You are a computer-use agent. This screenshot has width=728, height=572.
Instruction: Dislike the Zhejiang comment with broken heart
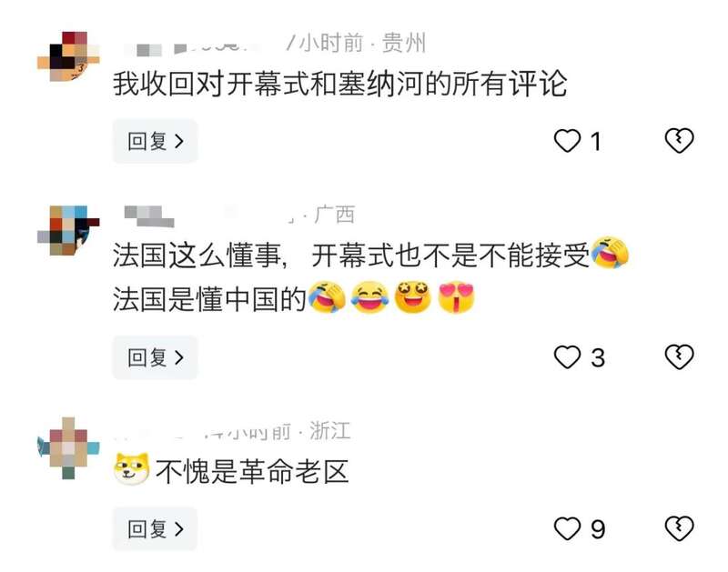point(679,528)
